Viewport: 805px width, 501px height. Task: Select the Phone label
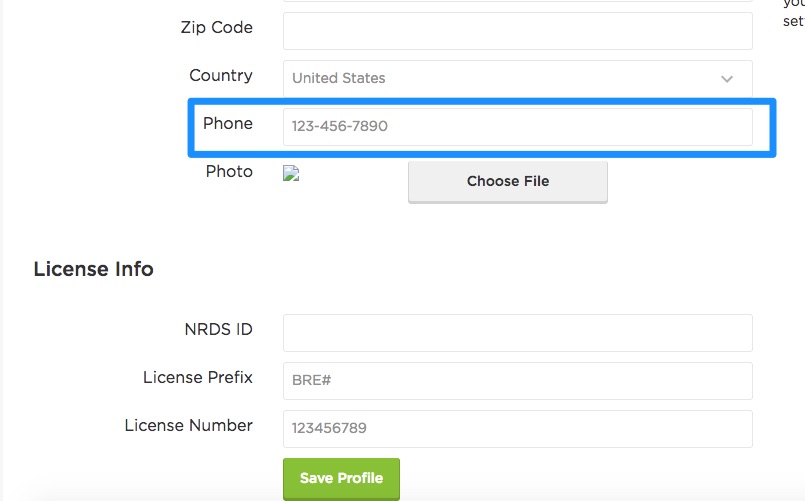coord(228,123)
